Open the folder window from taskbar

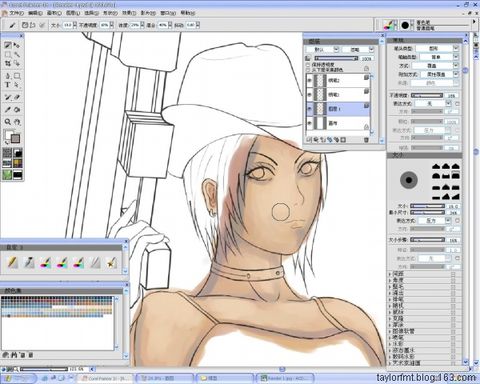[225, 378]
